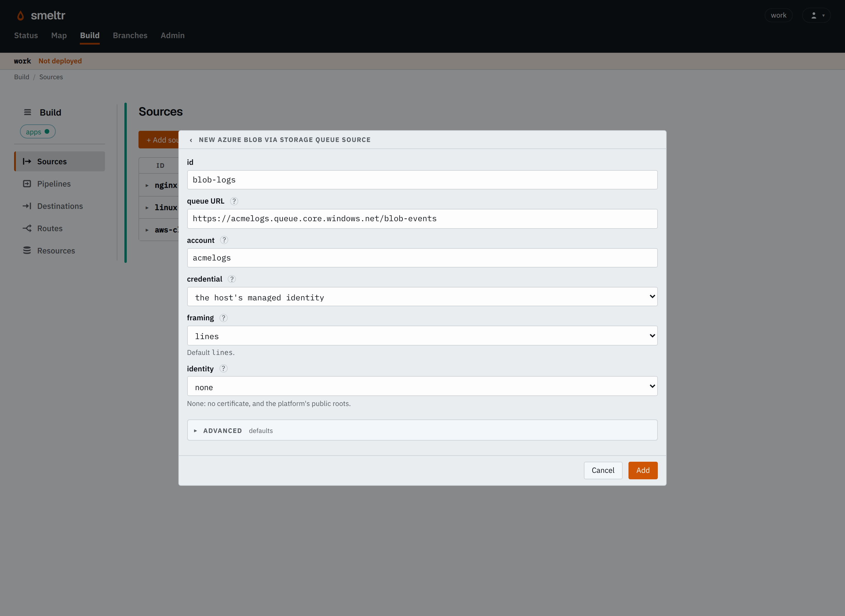Expand the aws-c source row

tap(147, 230)
